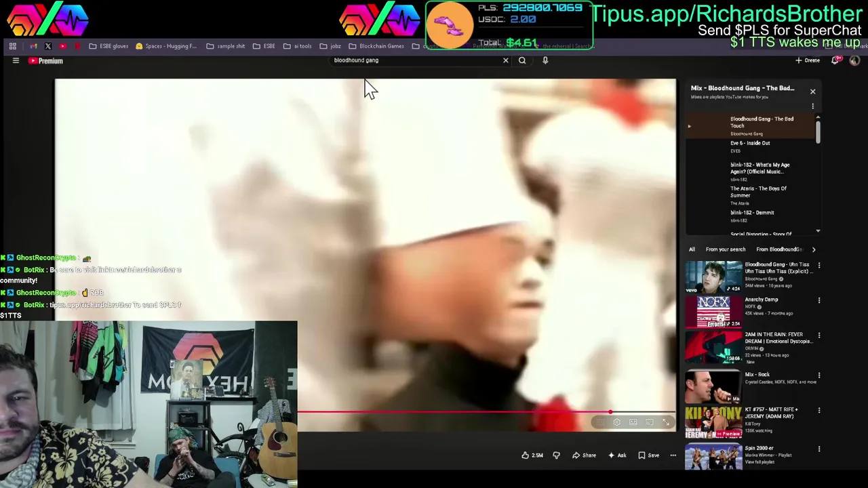Viewport: 868px width, 488px height.
Task: Open the 2AM IN THE RAIN: FEVER DREAM video
Action: 713,347
